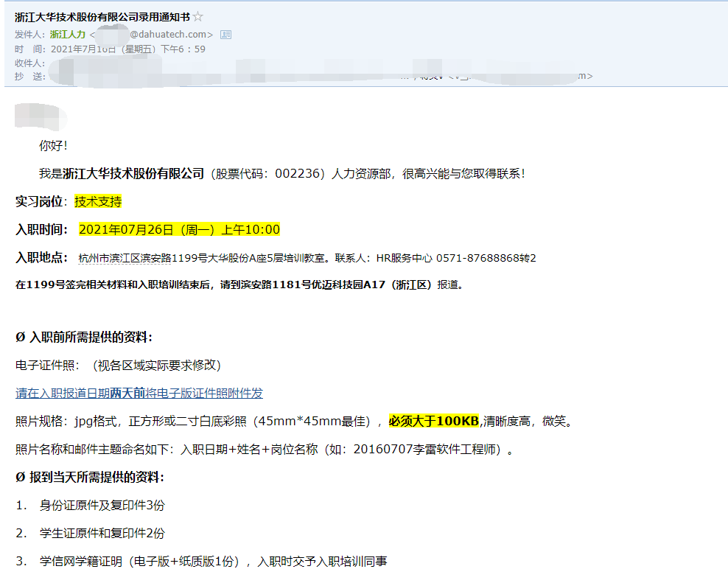Click the sender name 浙江人力
This screenshot has width=728, height=569.
(x=68, y=35)
